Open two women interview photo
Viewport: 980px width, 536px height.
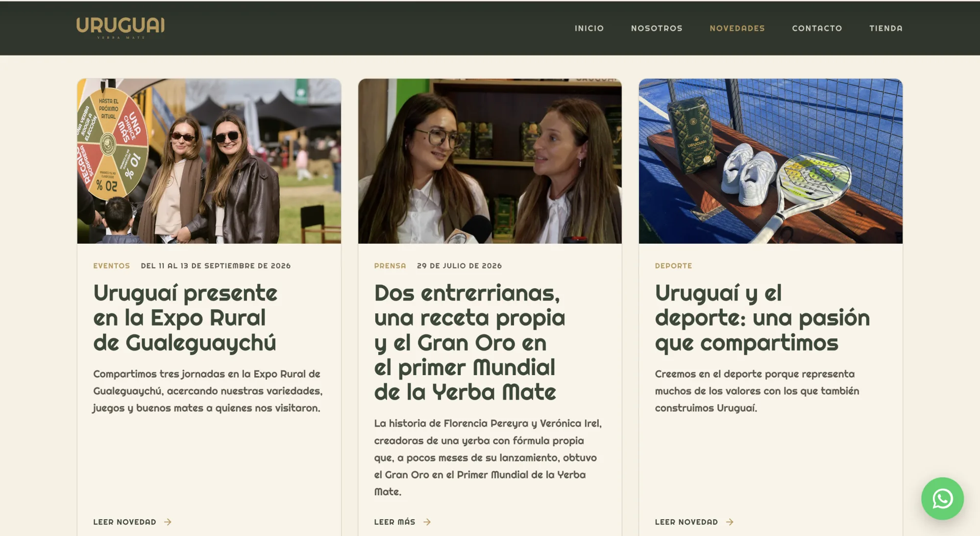[490, 161]
